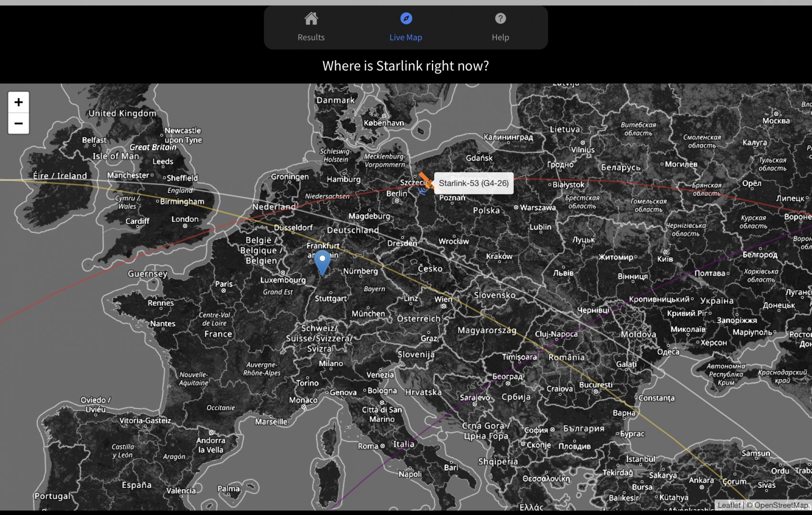Click the Starlink-53 (G4-26) tooltip label
This screenshot has width=812, height=515.
[474, 183]
